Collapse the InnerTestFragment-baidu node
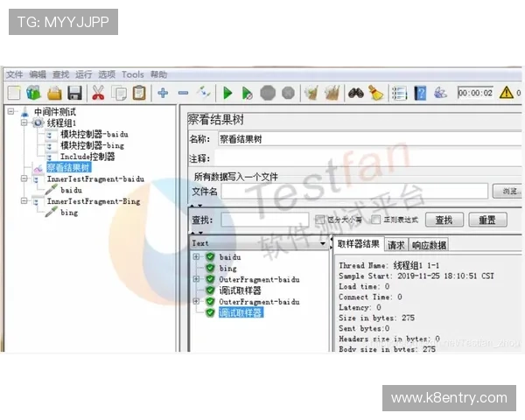This screenshot has width=525, height=420. (24, 178)
